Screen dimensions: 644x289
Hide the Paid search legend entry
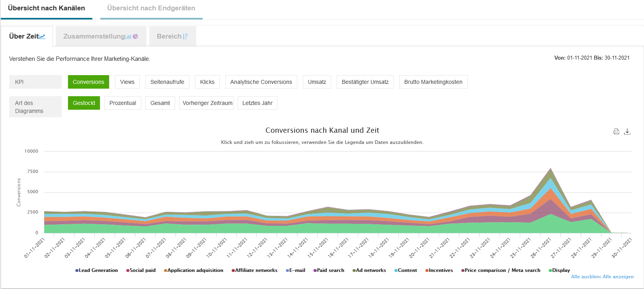pyautogui.click(x=330, y=270)
